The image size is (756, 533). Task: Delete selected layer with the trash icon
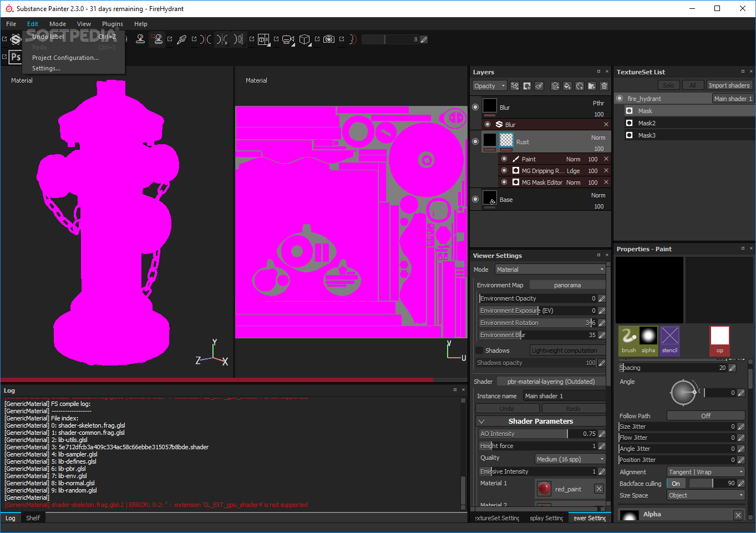(x=604, y=86)
